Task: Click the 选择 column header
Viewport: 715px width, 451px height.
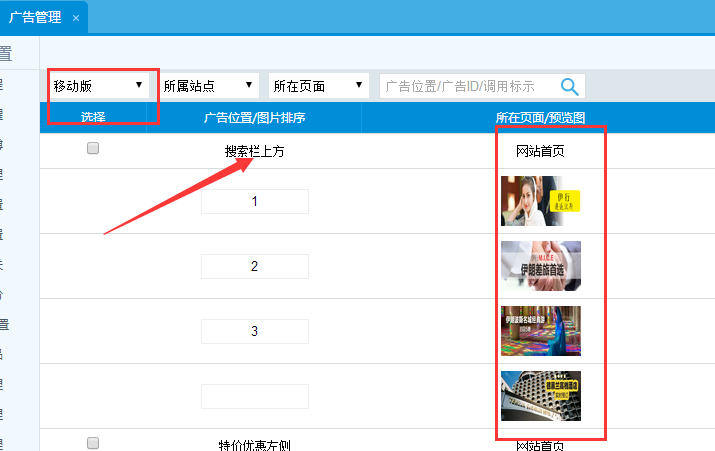Action: (x=93, y=117)
